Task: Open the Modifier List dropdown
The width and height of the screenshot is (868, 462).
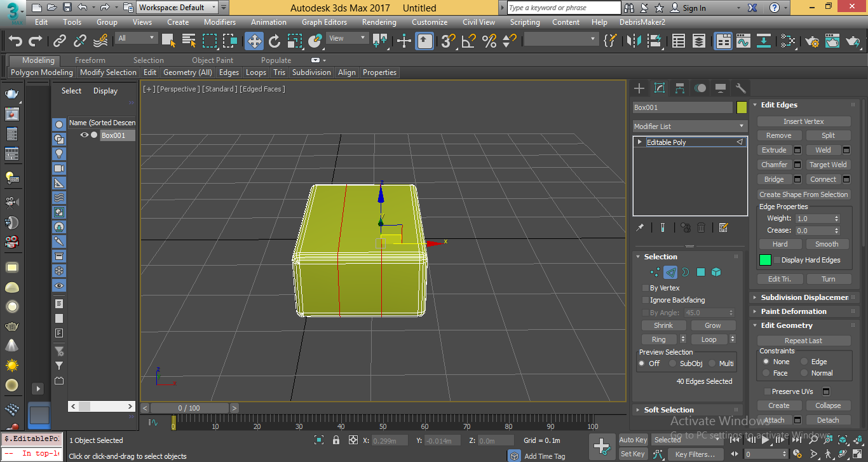Action: click(689, 126)
